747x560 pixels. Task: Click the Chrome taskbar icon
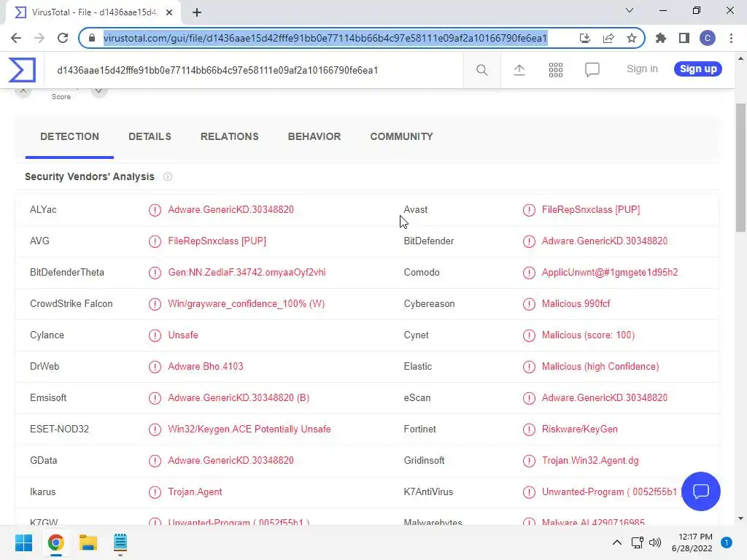pyautogui.click(x=55, y=542)
